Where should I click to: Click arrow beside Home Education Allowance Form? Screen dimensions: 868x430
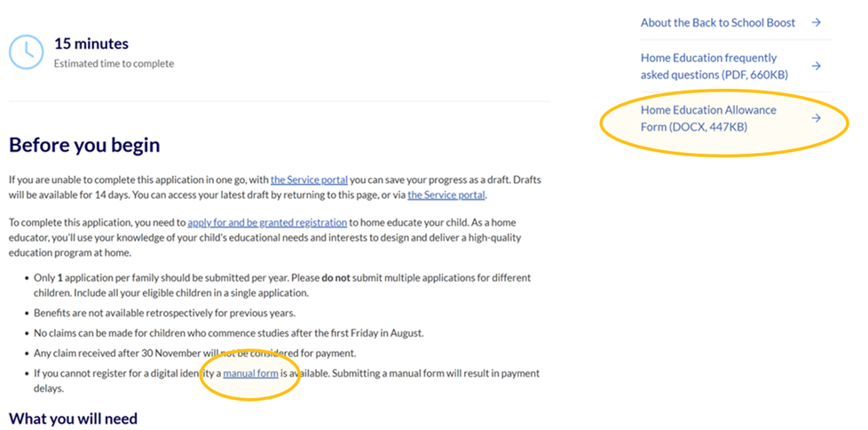(x=816, y=118)
